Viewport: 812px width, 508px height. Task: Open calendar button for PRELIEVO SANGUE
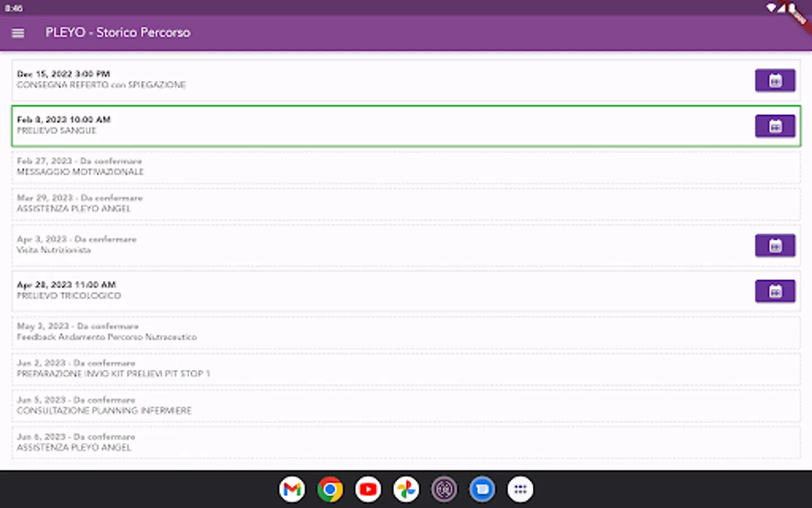775,126
